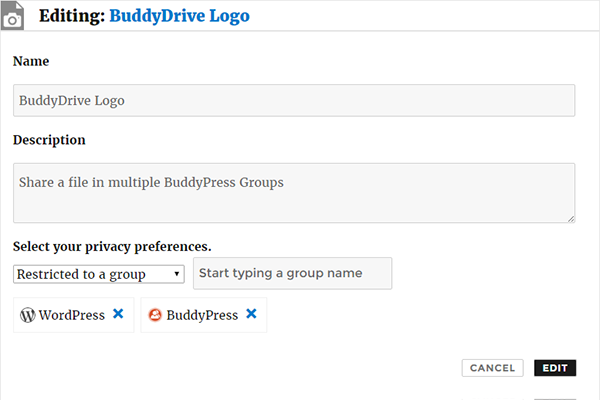Click the partially visible button below Edit
This screenshot has height=400, width=600.
(x=555, y=397)
